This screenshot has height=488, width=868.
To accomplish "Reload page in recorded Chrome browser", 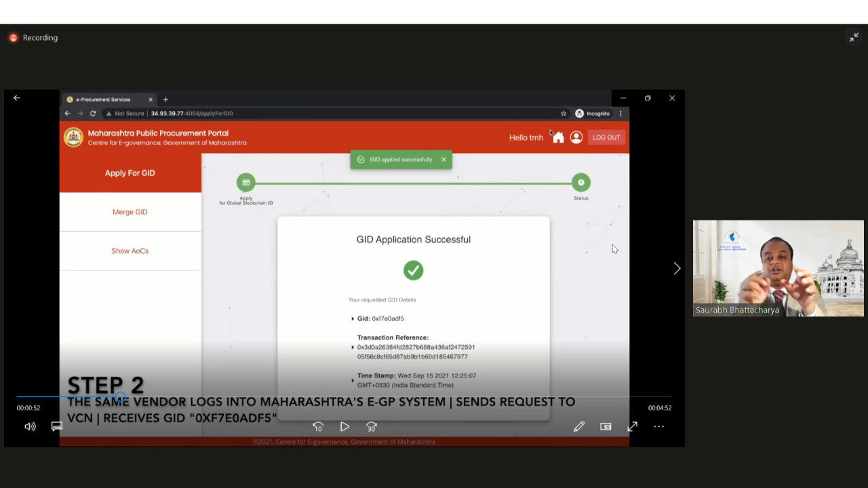I will coord(93,113).
